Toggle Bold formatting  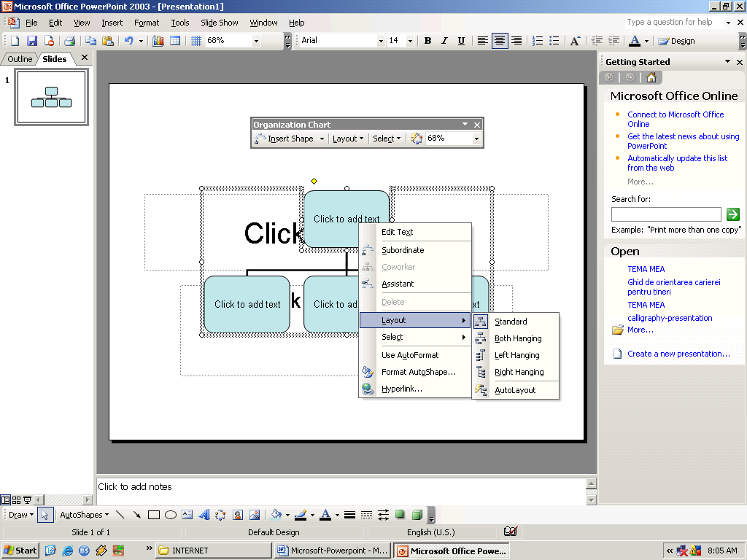[x=427, y=41]
